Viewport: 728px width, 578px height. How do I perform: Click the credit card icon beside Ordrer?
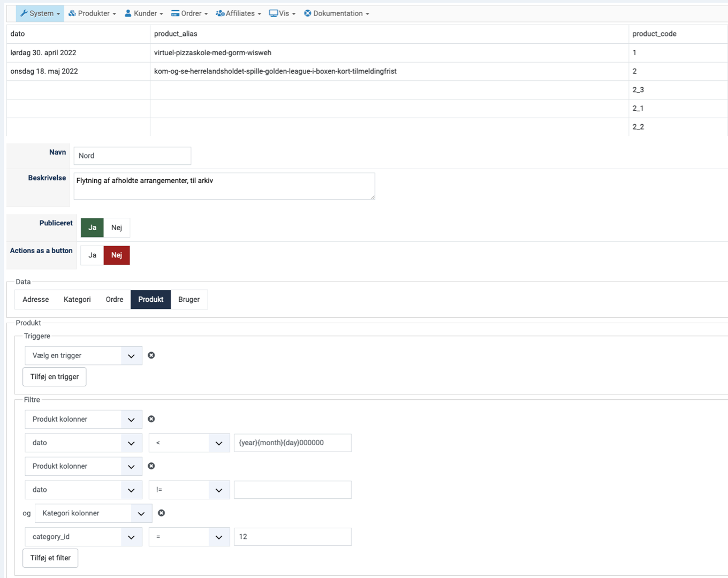[x=175, y=13]
